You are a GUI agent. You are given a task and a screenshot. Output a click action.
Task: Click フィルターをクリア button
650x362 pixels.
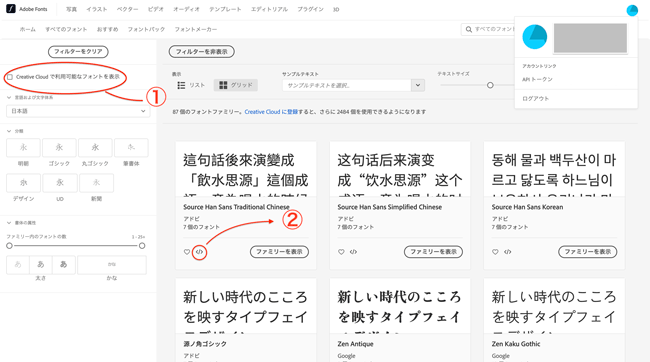78,51
